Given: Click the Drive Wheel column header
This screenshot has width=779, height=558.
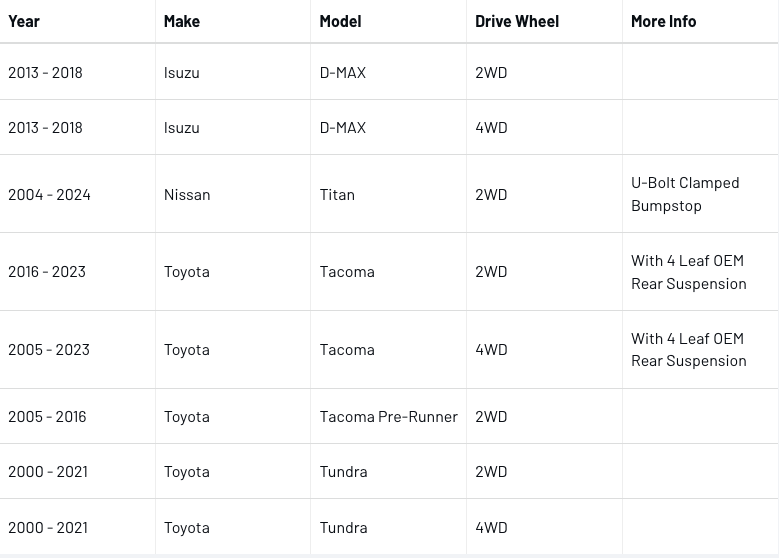Looking at the screenshot, I should pos(517,21).
